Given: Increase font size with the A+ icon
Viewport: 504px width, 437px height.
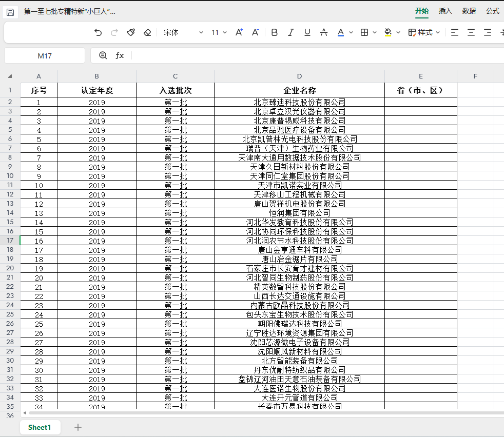Looking at the screenshot, I should click(239, 32).
